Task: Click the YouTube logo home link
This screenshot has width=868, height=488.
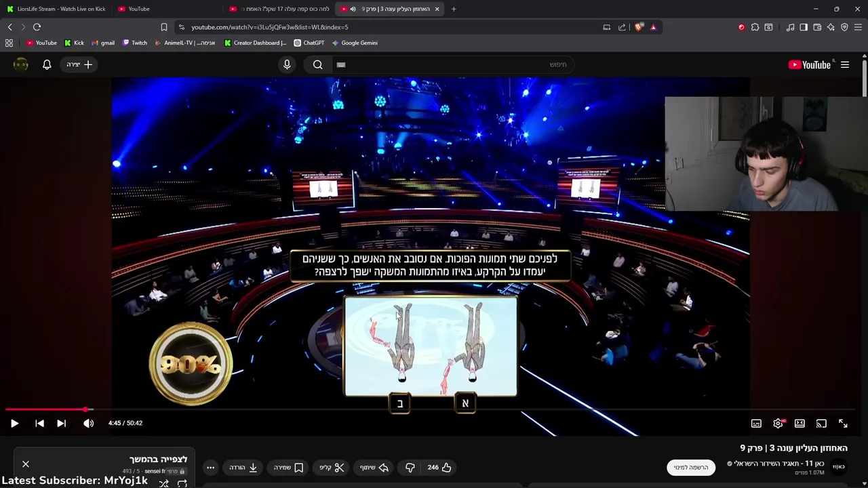Action: pos(810,64)
